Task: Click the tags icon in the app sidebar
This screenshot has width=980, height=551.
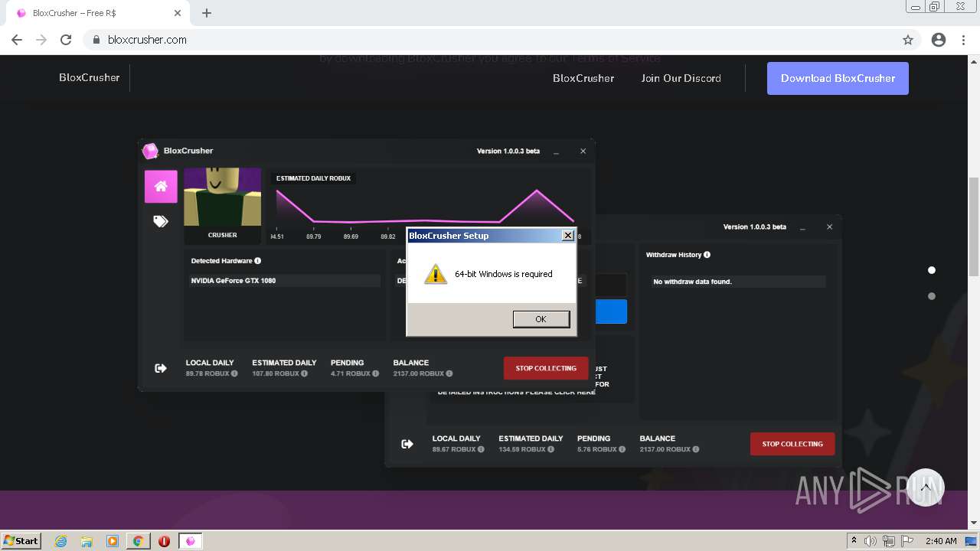Action: (x=161, y=221)
